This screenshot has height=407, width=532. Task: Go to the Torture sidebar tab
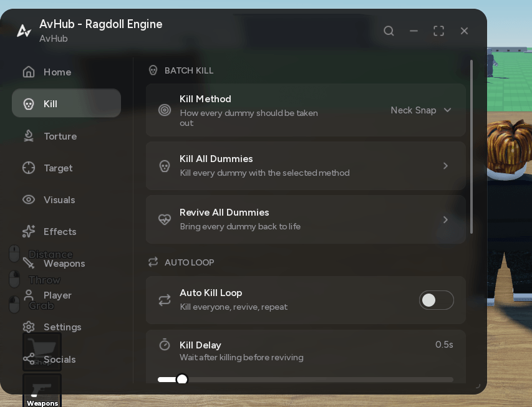pyautogui.click(x=66, y=136)
